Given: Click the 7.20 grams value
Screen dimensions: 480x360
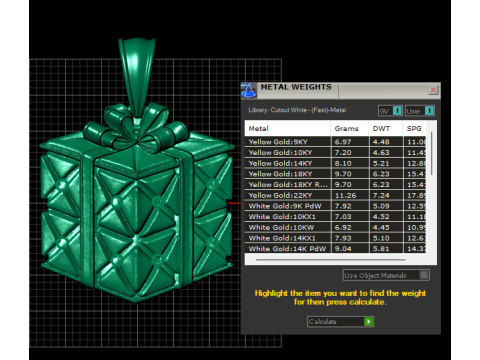Looking at the screenshot, I should click(343, 152).
